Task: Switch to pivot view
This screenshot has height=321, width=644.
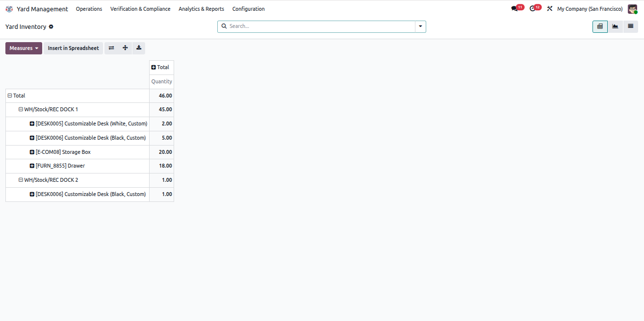Action: pyautogui.click(x=600, y=26)
